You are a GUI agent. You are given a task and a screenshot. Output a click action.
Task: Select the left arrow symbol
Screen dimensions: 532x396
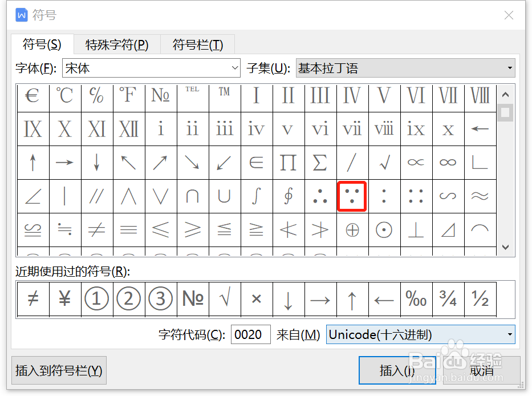pos(480,130)
